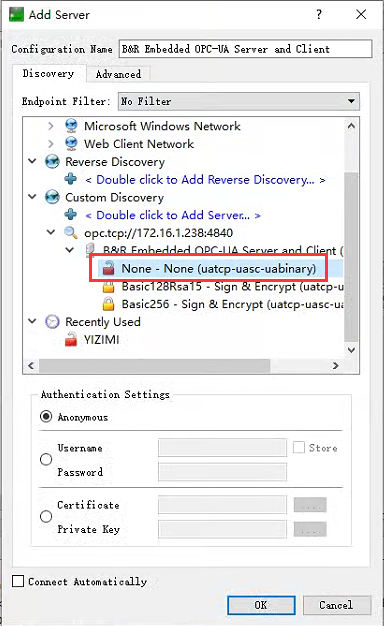Click the Private Key path field
Screen dimensions: 384x626
click(x=222, y=530)
